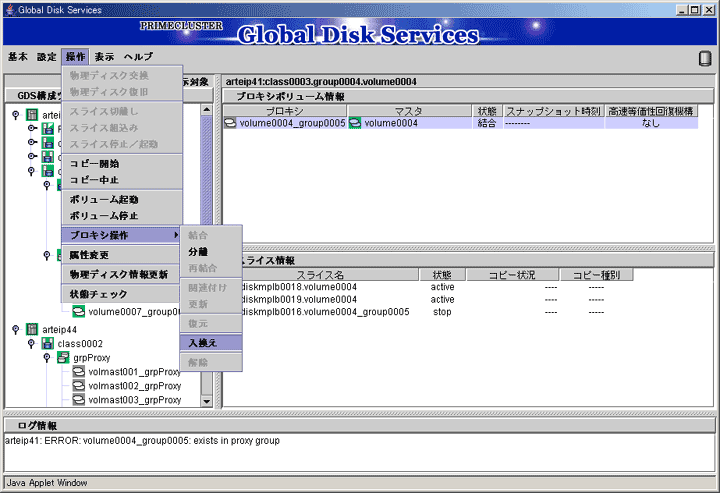Click the プロキシ column header
Screen dimensions: 720x493
coord(285,111)
